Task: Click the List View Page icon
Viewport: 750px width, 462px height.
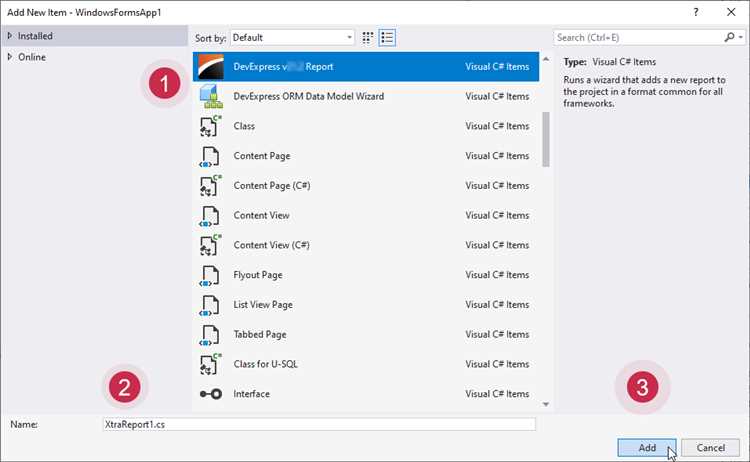Action: pyautogui.click(x=210, y=305)
